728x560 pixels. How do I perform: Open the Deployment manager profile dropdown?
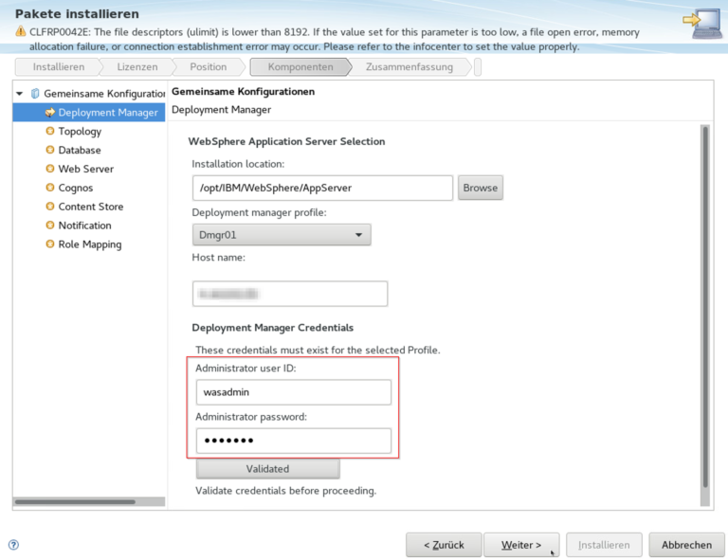pyautogui.click(x=282, y=235)
